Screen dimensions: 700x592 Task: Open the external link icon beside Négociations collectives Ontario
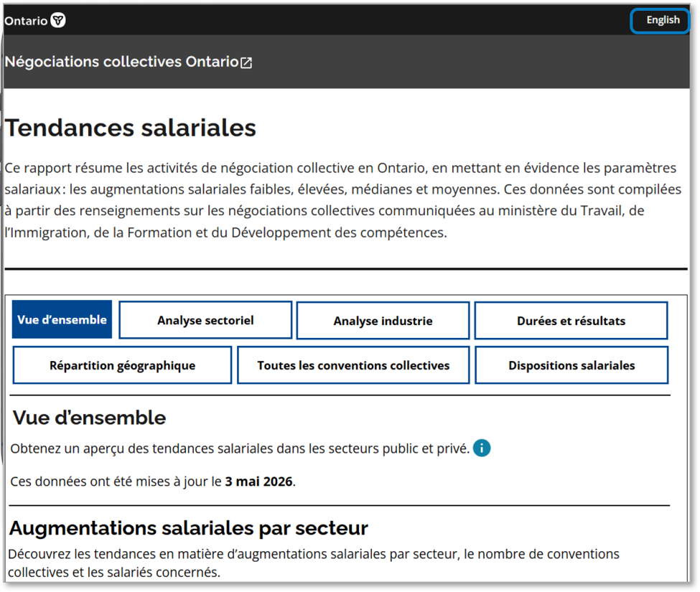246,63
